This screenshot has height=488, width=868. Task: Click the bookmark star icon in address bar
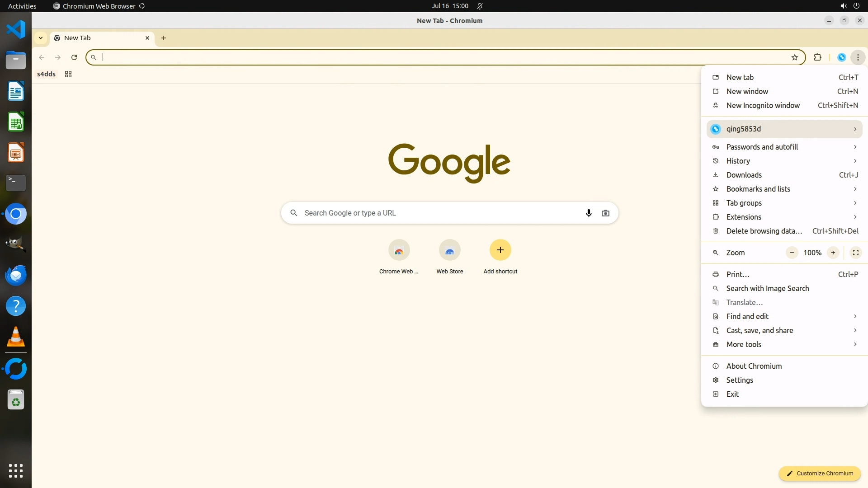[x=795, y=57]
